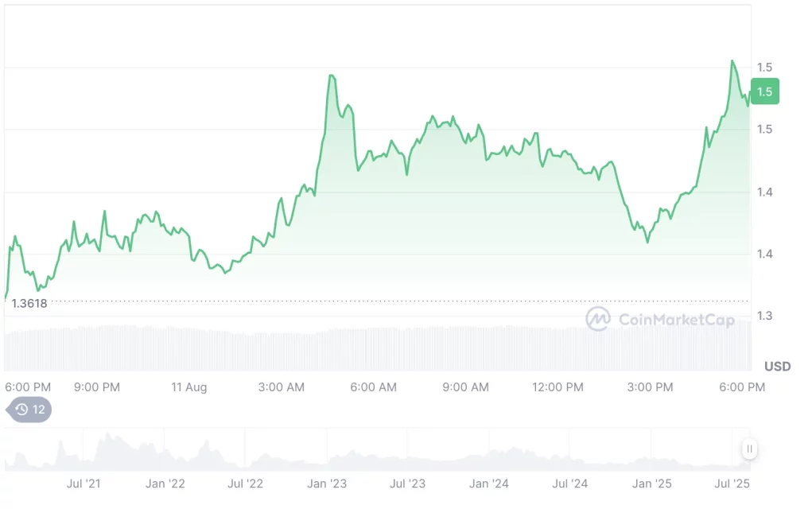Click the 6:00 AM time axis label
Image resolution: width=812 pixels, height=509 pixels.
pyautogui.click(x=374, y=387)
